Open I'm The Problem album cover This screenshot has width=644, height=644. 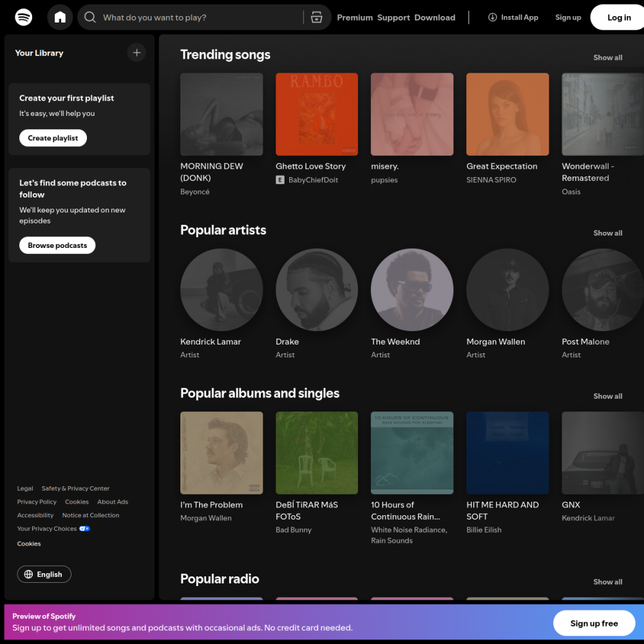[222, 453]
